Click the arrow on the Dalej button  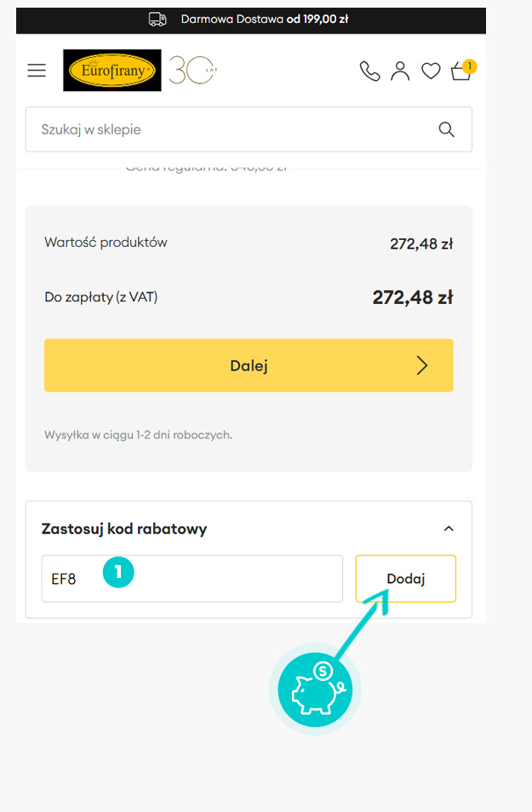coord(422,366)
